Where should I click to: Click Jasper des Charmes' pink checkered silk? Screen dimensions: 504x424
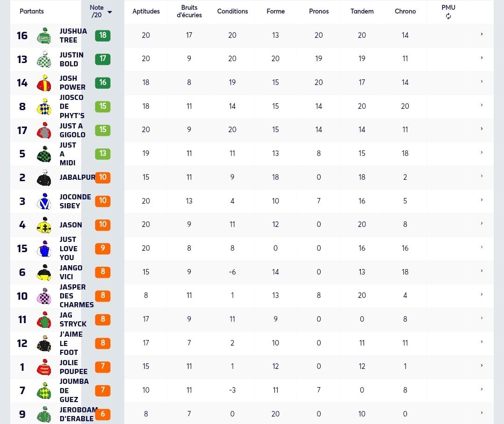click(44, 296)
